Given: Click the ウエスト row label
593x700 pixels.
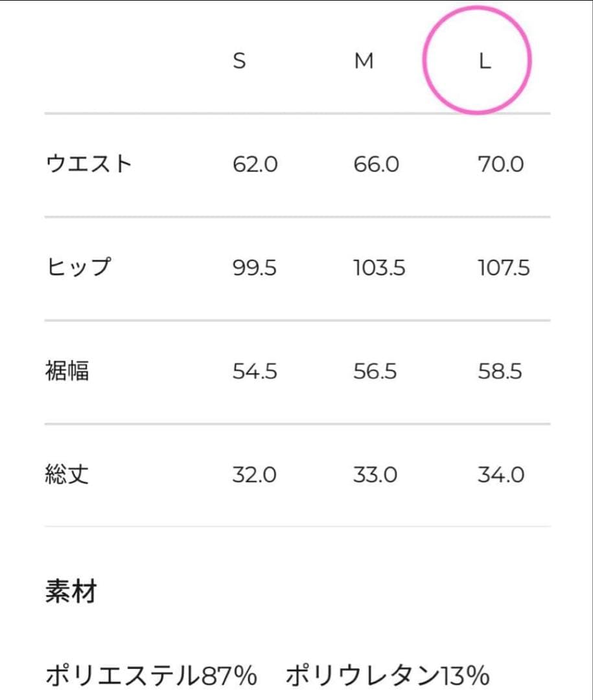Looking at the screenshot, I should pyautogui.click(x=89, y=164).
